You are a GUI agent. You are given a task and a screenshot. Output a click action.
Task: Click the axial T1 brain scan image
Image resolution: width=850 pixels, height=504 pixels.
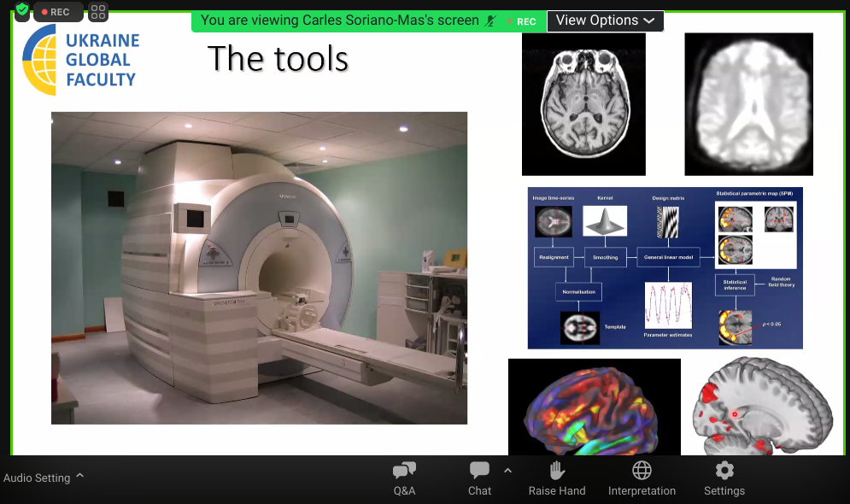pos(583,103)
